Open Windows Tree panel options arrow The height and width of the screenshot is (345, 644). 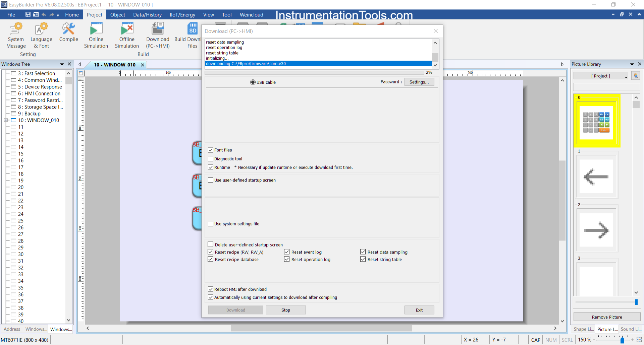point(62,64)
